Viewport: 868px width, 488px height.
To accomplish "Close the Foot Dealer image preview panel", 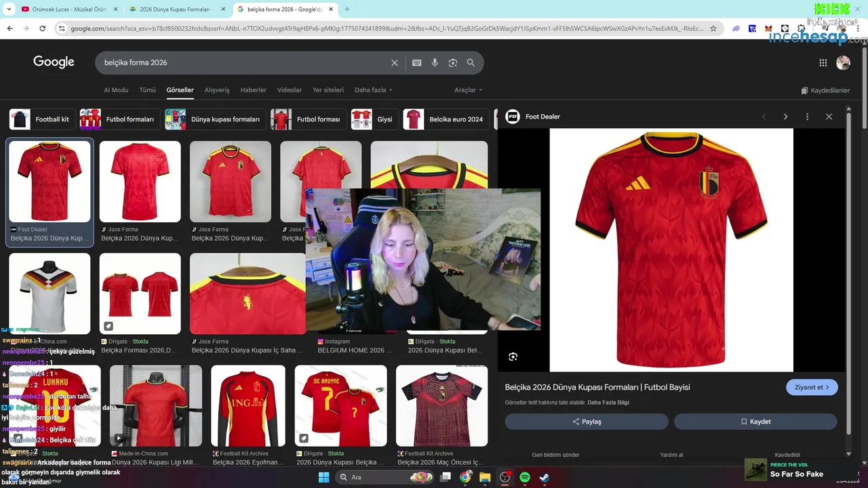I will [x=829, y=117].
